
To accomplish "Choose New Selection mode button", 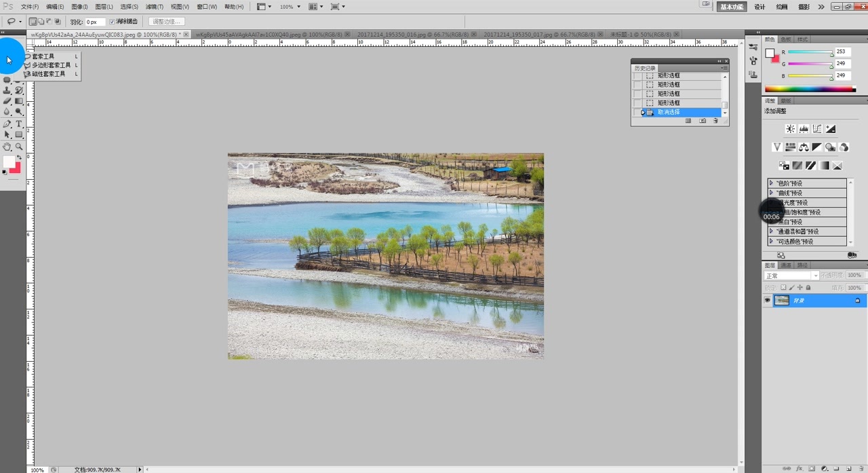I will point(33,22).
